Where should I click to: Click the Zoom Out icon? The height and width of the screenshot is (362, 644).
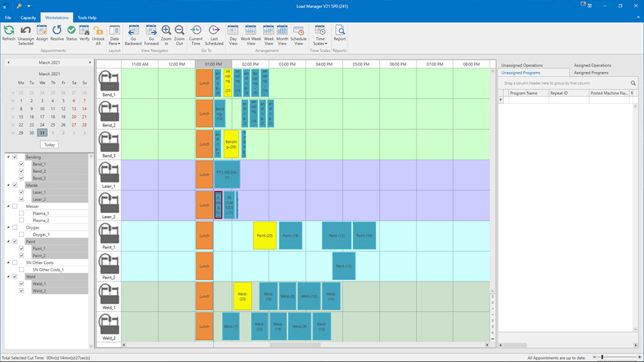tap(180, 30)
